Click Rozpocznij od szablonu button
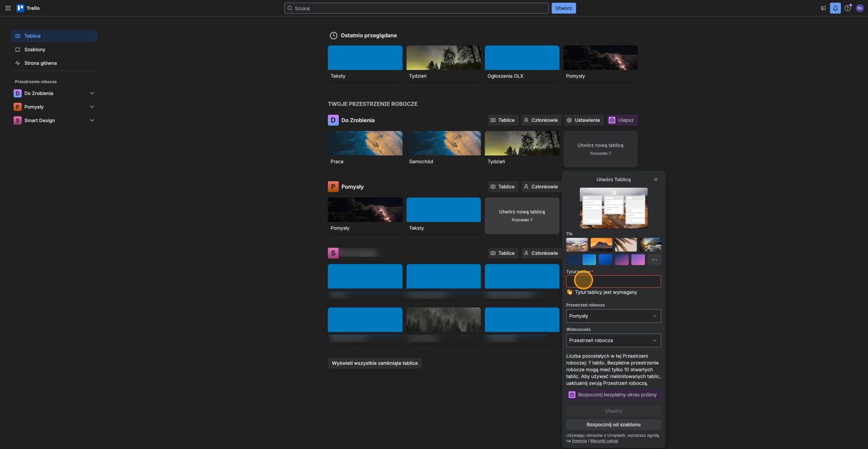The height and width of the screenshot is (449, 868). pyautogui.click(x=613, y=425)
